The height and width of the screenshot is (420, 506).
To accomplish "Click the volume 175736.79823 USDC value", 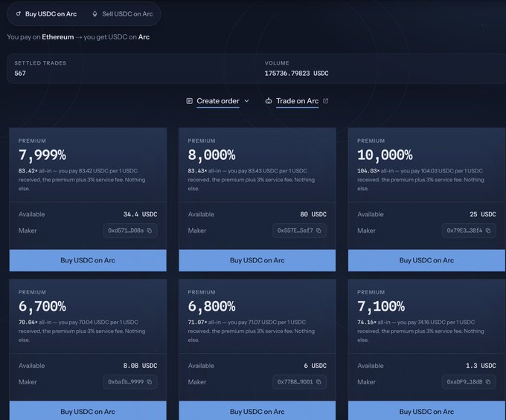I will [x=297, y=73].
